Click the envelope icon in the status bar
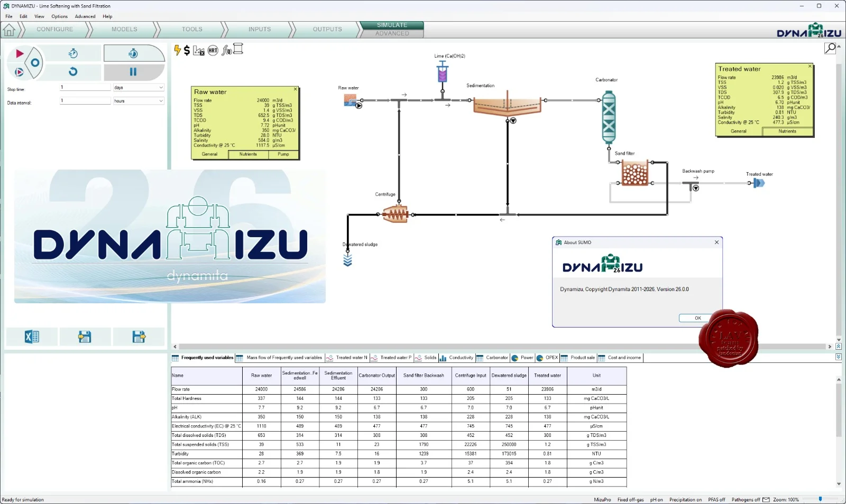 pyautogui.click(x=766, y=500)
